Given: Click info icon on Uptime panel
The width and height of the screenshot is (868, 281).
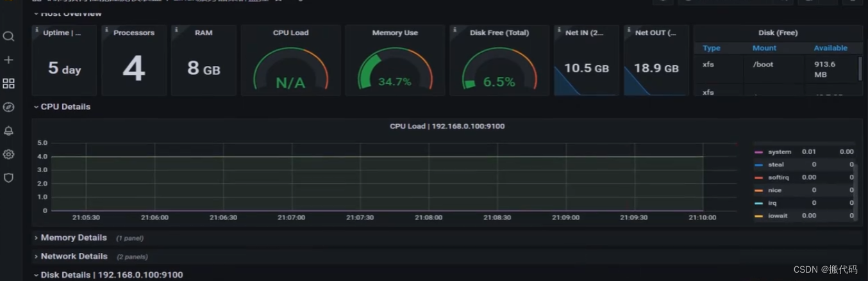Looking at the screenshot, I should [36, 29].
